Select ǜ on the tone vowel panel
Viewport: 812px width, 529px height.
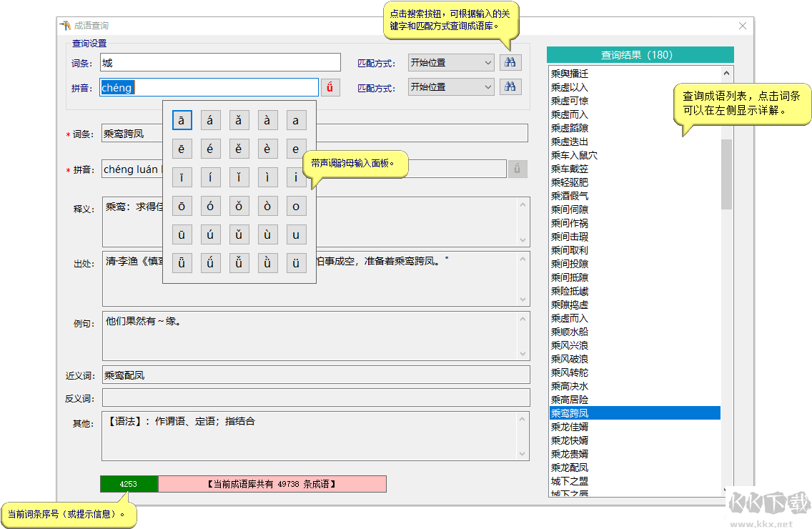[267, 262]
